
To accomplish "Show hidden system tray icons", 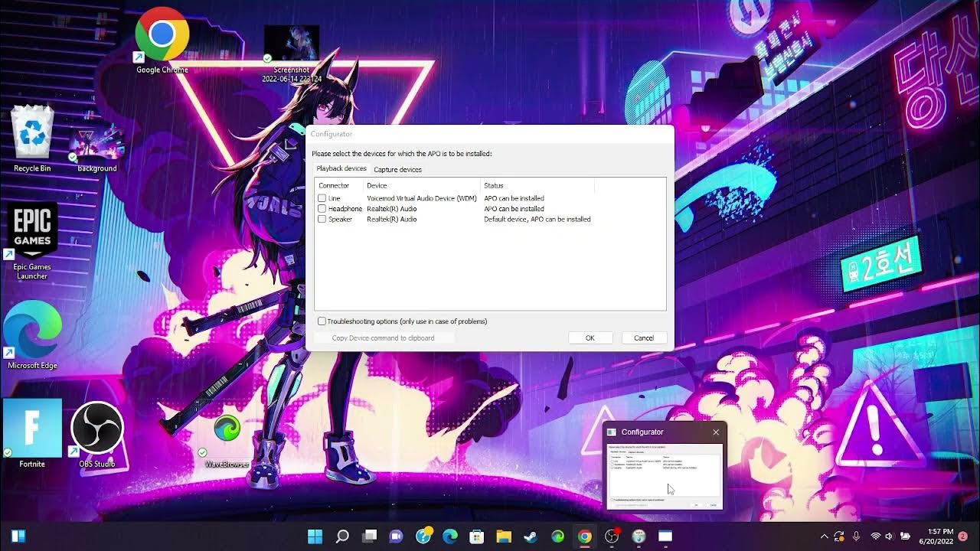I will (824, 536).
